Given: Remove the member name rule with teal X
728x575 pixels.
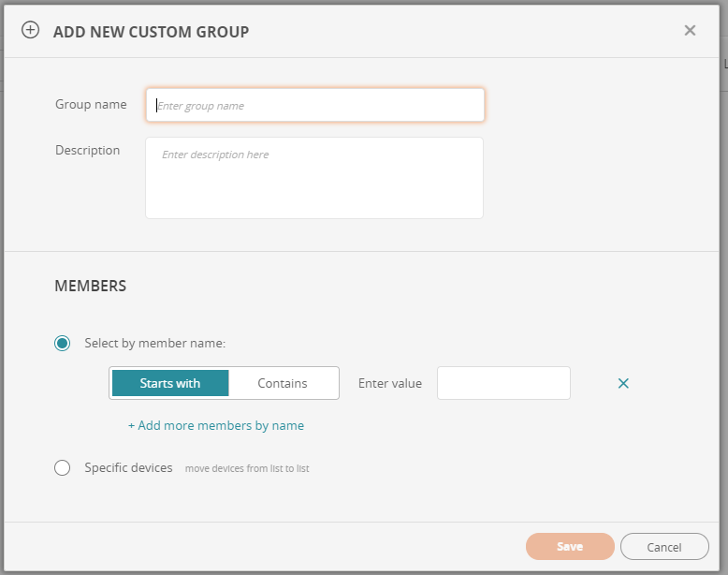Looking at the screenshot, I should click(x=623, y=383).
